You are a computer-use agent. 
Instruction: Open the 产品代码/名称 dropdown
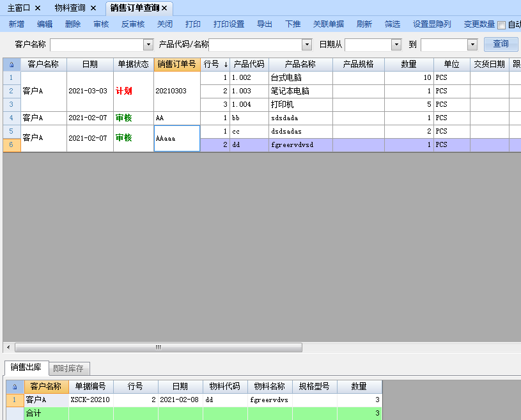pos(306,45)
